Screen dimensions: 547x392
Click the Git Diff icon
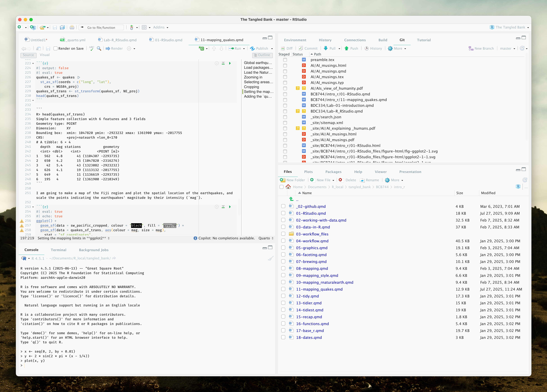283,48
